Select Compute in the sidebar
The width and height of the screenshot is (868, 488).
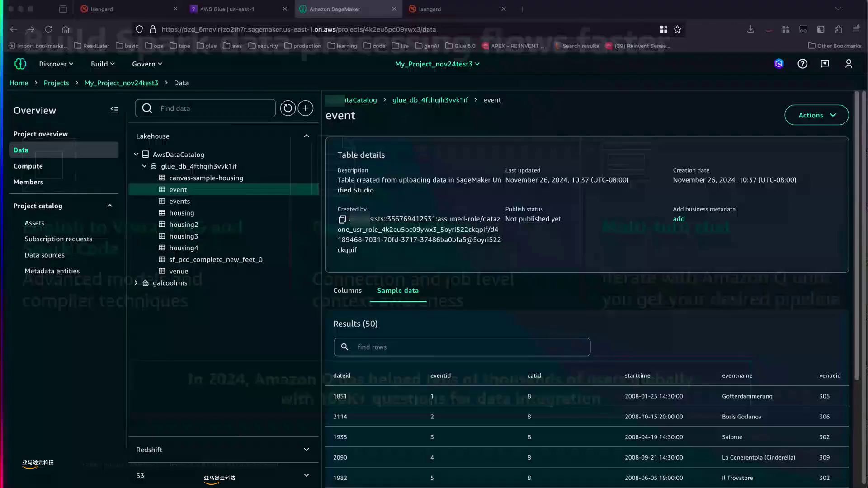(x=28, y=166)
